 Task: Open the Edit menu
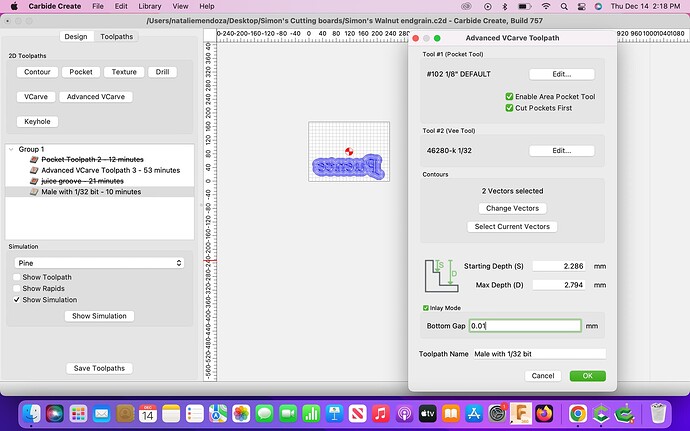pos(121,6)
